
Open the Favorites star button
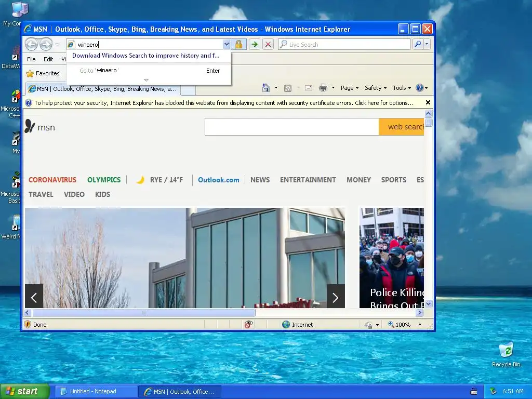click(x=43, y=73)
